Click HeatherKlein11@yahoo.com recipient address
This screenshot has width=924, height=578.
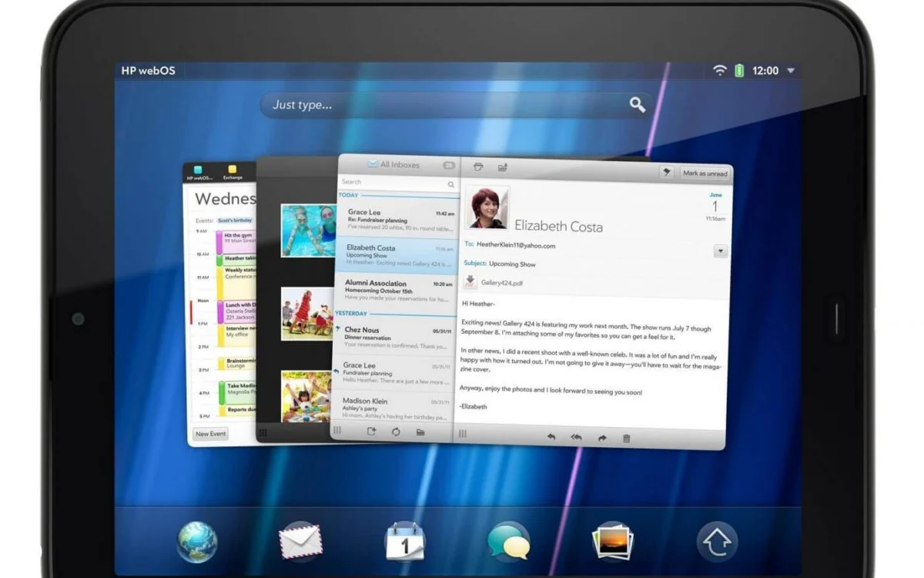[x=515, y=245]
